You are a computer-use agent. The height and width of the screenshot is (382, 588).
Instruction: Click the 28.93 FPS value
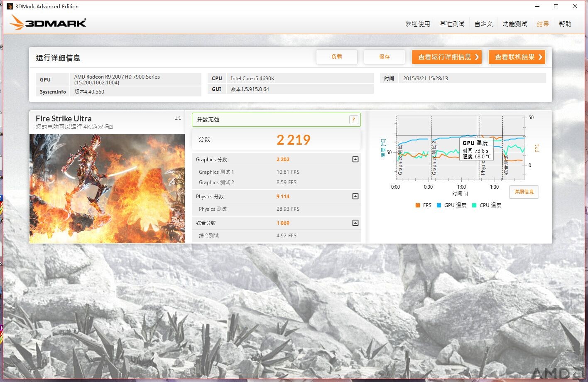pyautogui.click(x=288, y=209)
